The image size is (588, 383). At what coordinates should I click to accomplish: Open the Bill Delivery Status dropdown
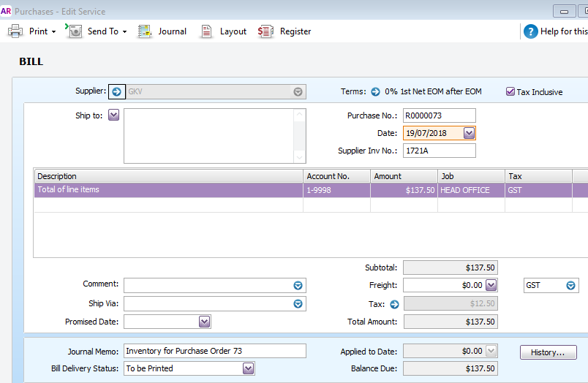(248, 368)
